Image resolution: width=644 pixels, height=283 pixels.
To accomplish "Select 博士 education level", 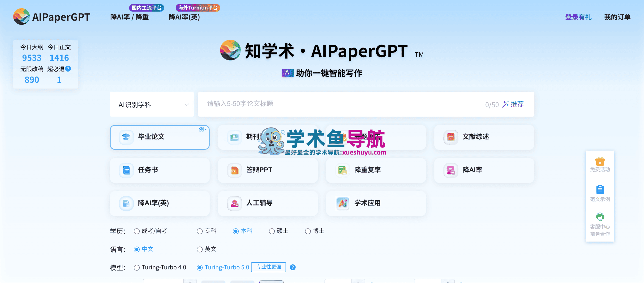I will click(x=314, y=231).
